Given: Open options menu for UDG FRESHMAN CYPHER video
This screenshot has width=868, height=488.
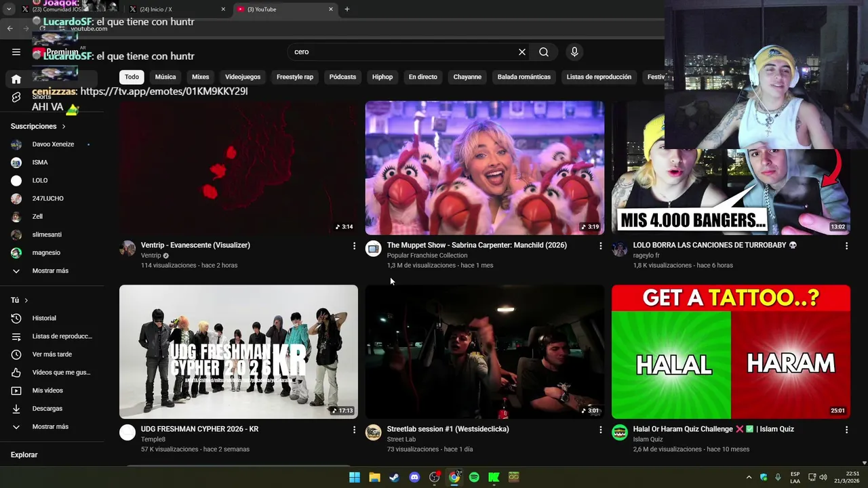Looking at the screenshot, I should click(x=354, y=429).
